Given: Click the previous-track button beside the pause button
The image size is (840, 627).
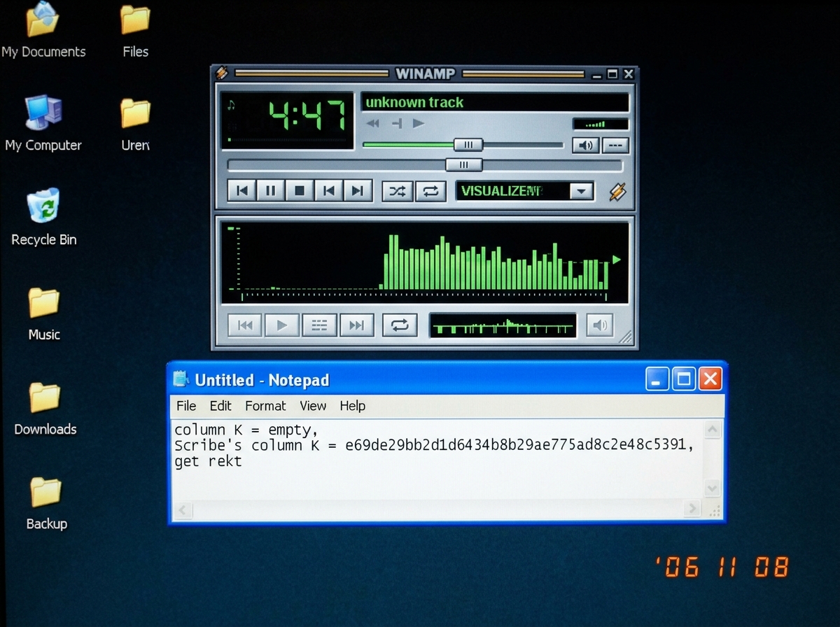Looking at the screenshot, I should (x=241, y=190).
